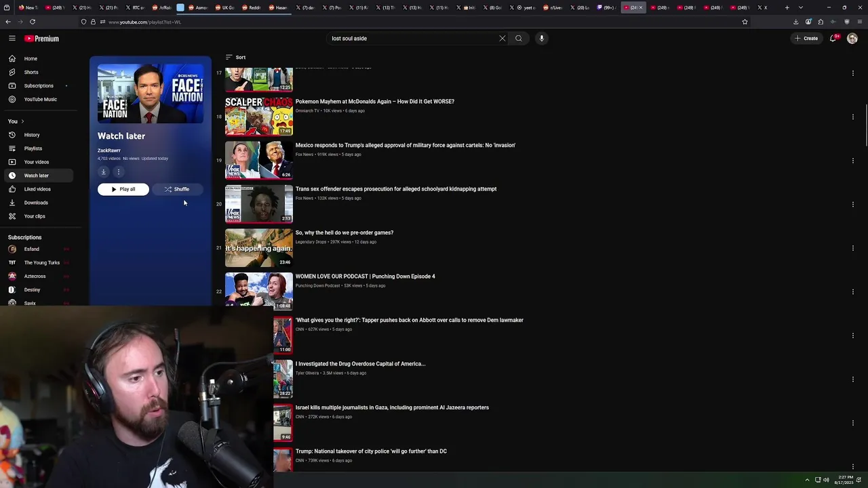Image resolution: width=868 pixels, height=488 pixels.
Task: Open the Sort dropdown
Action: pos(236,58)
